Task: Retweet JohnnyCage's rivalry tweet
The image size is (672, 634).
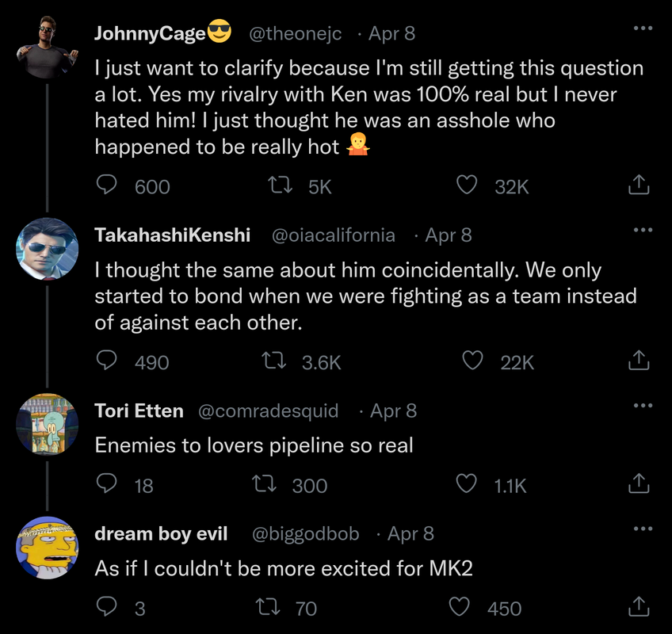Action: (279, 185)
